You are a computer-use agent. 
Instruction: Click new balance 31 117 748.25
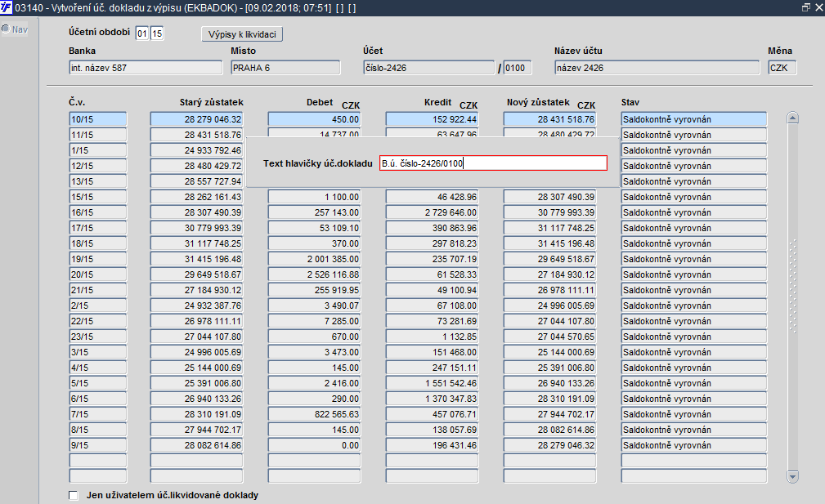click(549, 228)
